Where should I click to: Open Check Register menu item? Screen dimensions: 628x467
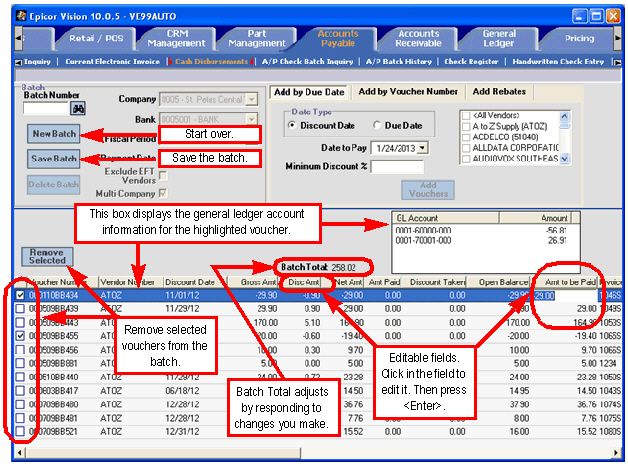click(471, 62)
